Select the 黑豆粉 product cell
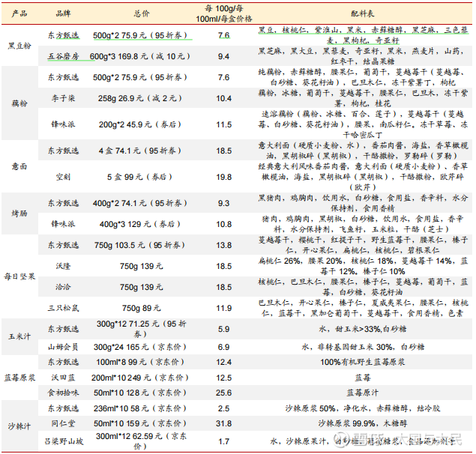Image resolution: width=476 pixels, height=454 pixels. [19, 46]
